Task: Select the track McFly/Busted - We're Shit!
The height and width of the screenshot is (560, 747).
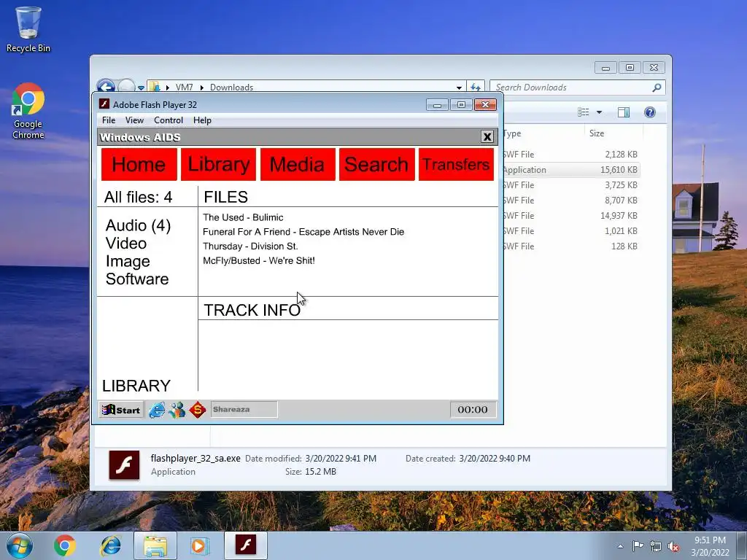Action: [x=259, y=260]
